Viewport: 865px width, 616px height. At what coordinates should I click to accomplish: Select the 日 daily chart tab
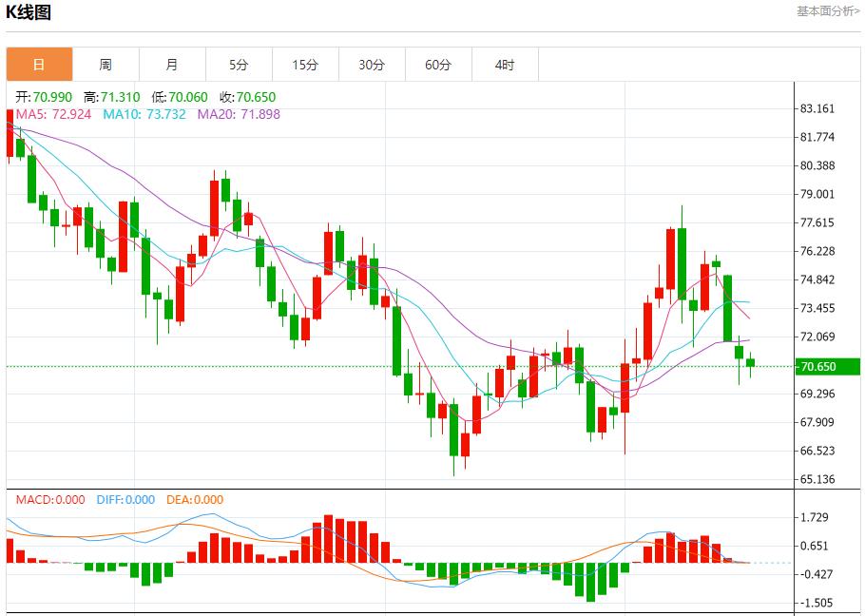pyautogui.click(x=39, y=65)
